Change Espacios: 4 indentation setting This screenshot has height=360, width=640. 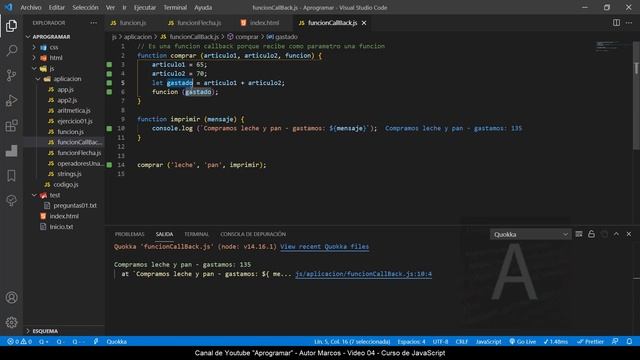click(x=411, y=342)
